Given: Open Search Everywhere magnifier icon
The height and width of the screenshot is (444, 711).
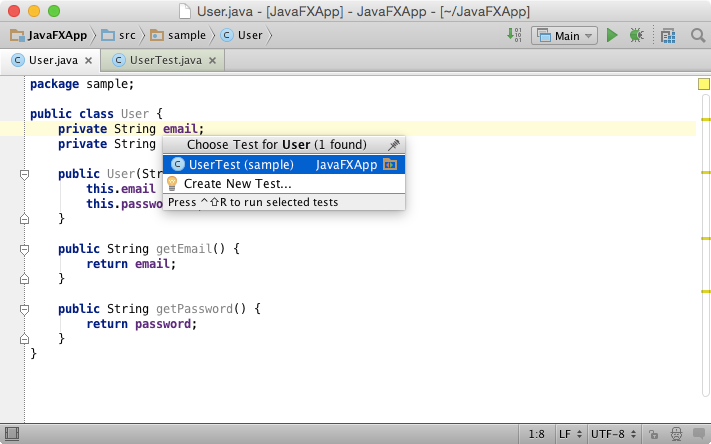Looking at the screenshot, I should (x=698, y=35).
